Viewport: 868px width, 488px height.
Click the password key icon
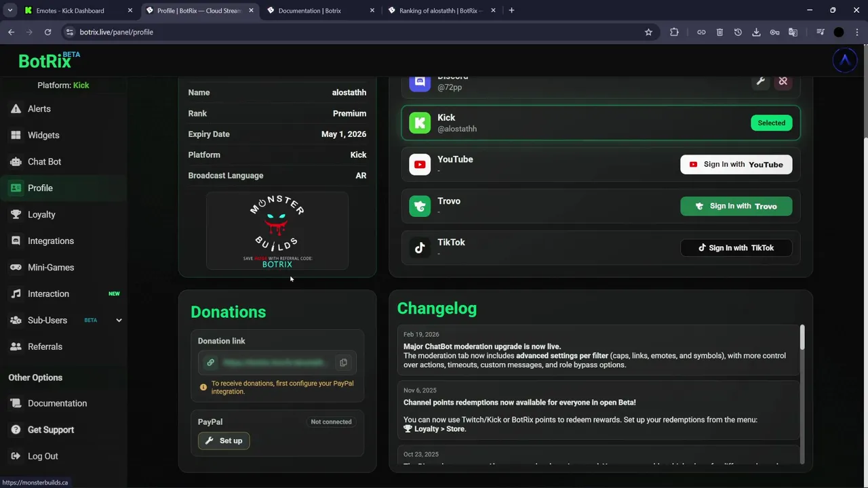[x=774, y=32]
